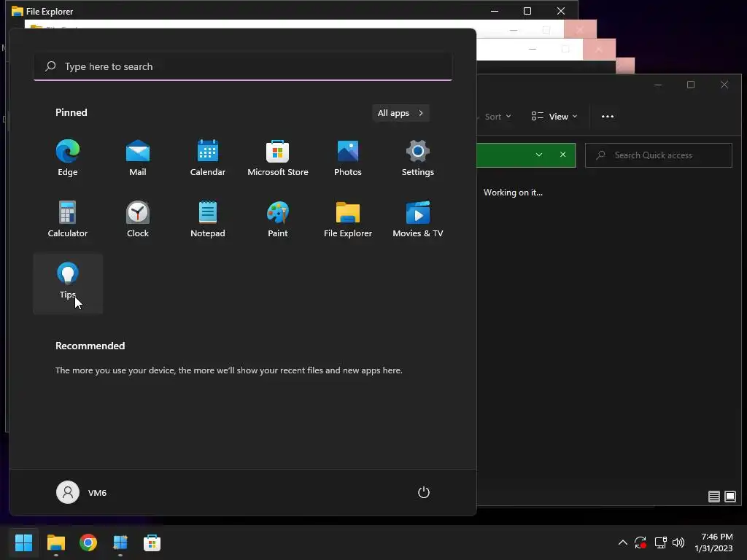Click the sync status tray icon
Screen dimensions: 747x560
coord(640,542)
